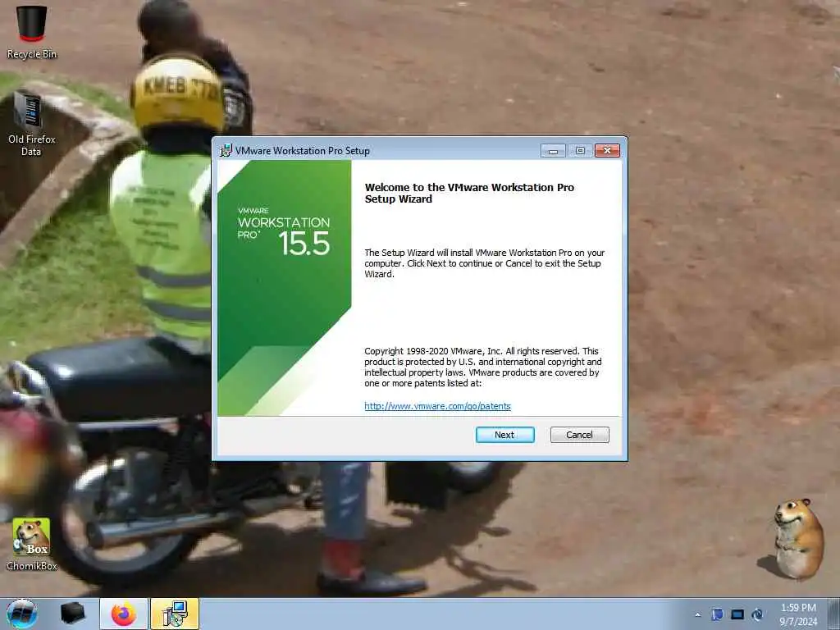This screenshot has width=840, height=630.
Task: Select the ChomikBox desktop icon
Action: tap(32, 545)
